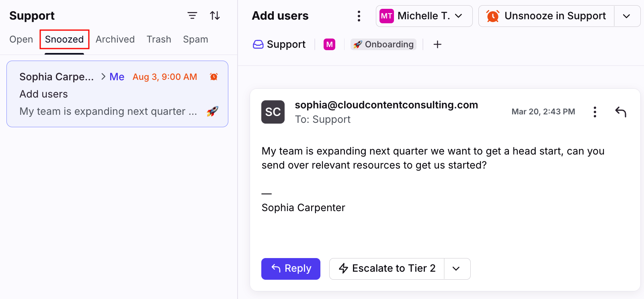Click the sort order arrows icon

[215, 16]
